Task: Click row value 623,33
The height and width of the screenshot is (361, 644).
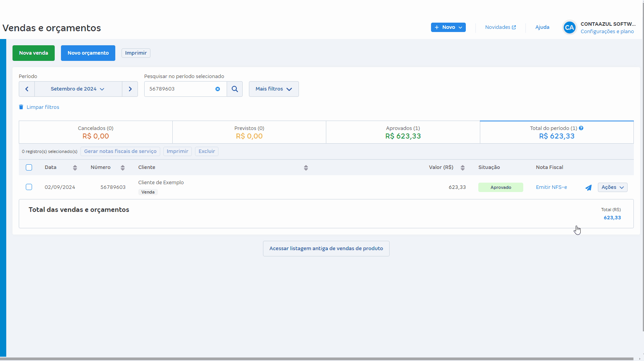Action: pos(457,187)
